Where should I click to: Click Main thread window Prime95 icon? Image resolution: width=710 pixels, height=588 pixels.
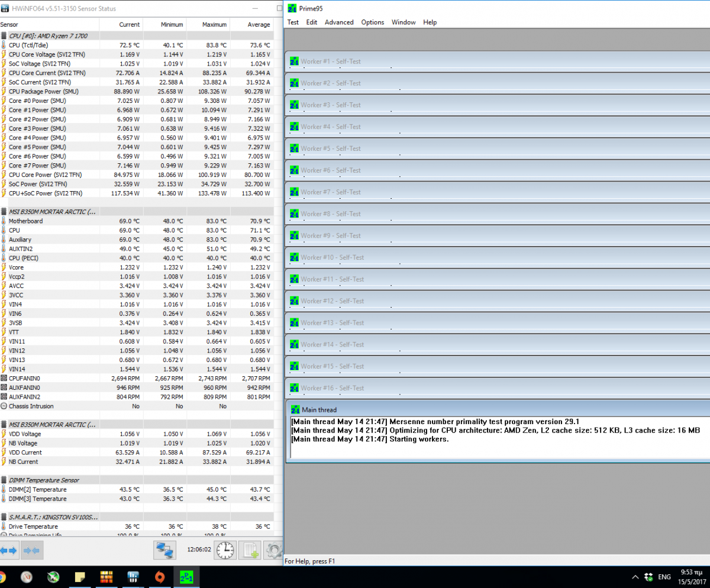(295, 409)
